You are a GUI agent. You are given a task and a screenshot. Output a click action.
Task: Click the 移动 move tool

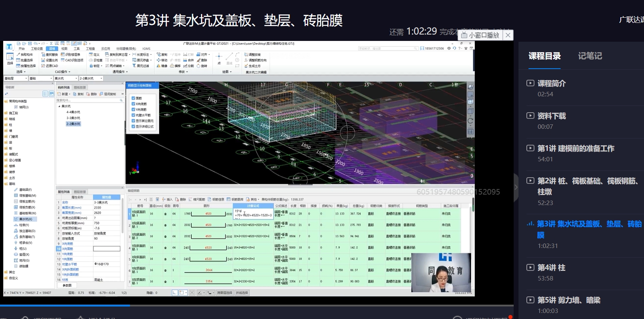click(x=162, y=60)
